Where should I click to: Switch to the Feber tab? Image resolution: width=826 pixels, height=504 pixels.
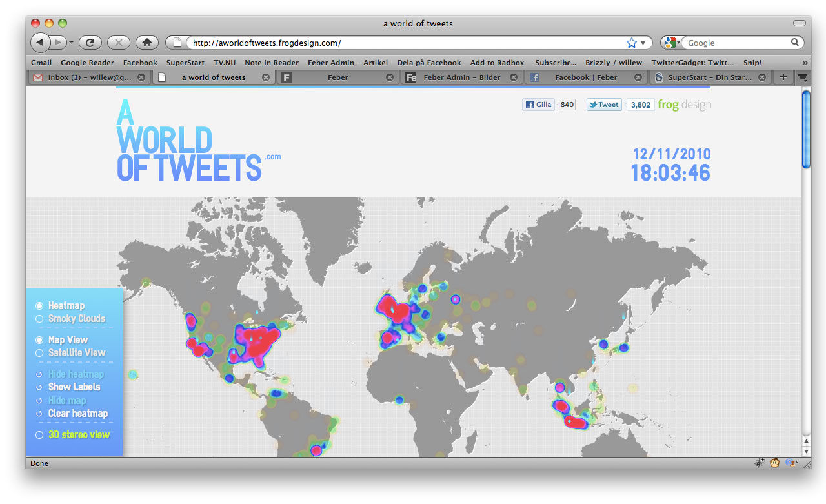click(x=337, y=77)
